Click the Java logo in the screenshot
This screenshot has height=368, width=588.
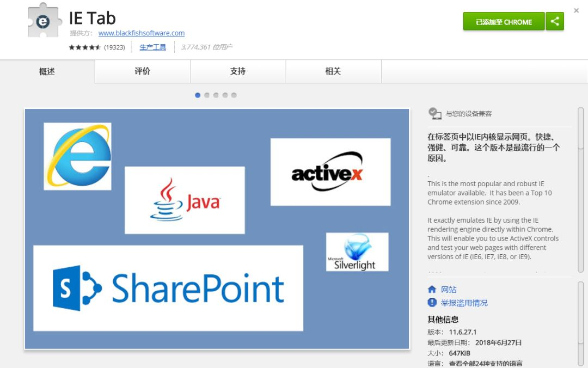click(x=185, y=200)
